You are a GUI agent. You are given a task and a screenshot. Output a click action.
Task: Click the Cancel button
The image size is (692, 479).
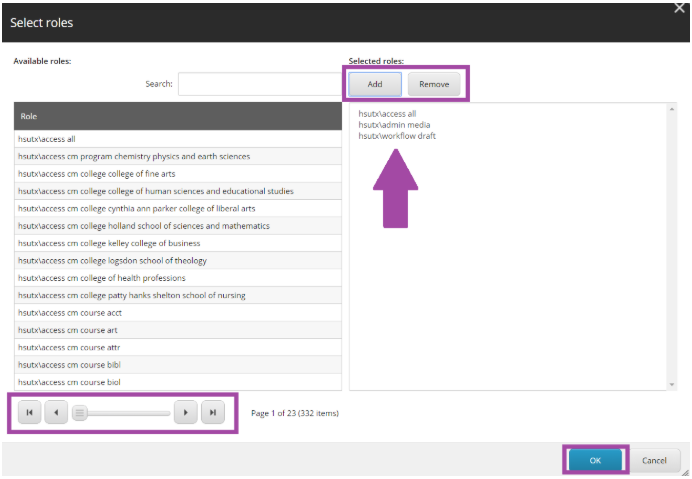(x=654, y=460)
